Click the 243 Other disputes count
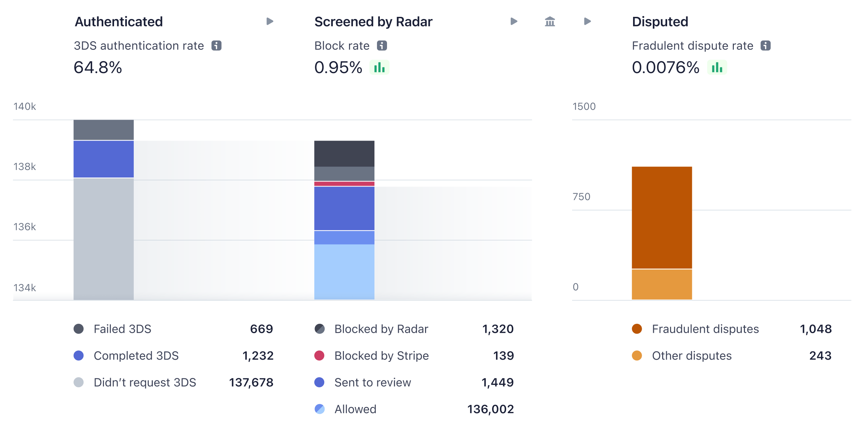Viewport: 868px width, 421px height. click(820, 356)
